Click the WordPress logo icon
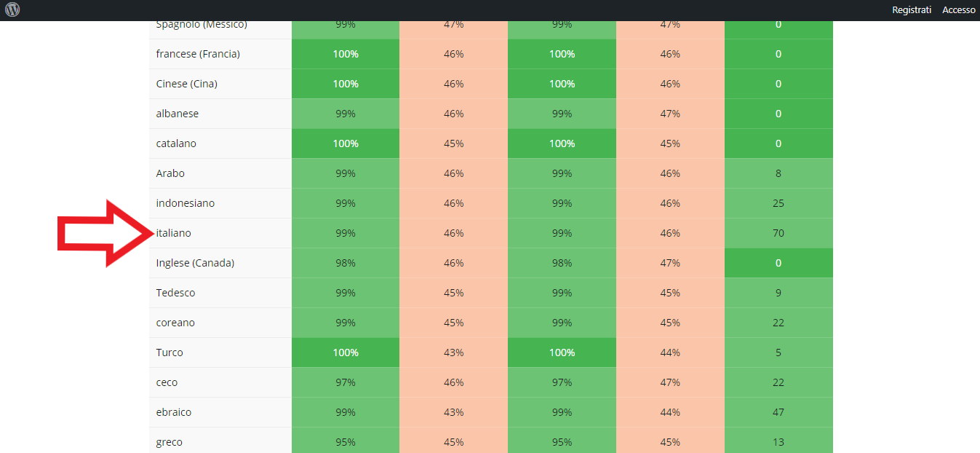Image resolution: width=980 pixels, height=453 pixels. (12, 10)
